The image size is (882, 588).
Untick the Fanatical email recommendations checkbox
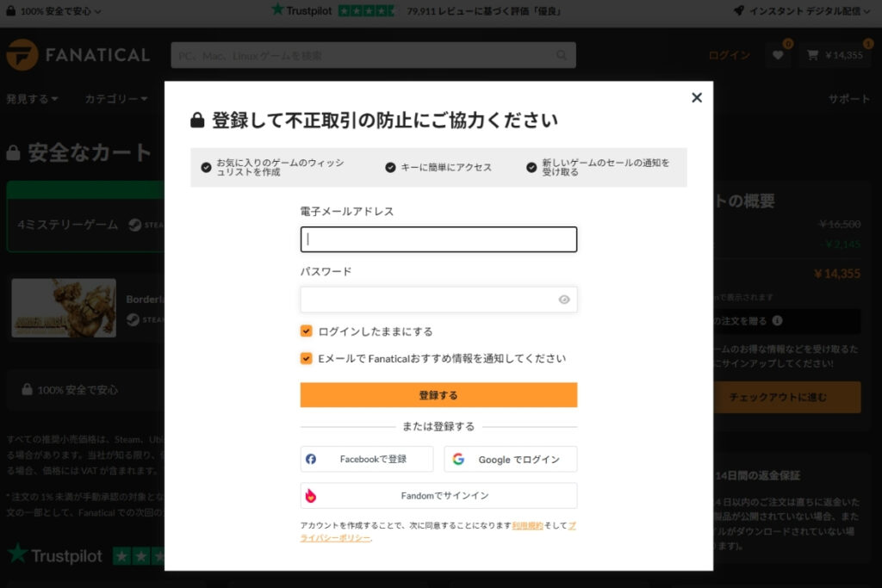(x=306, y=358)
